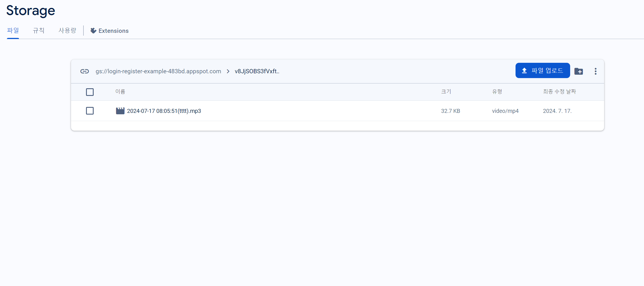Screen dimensions: 644x286
Task: Switch to the 사용량 tab
Action: pos(67,31)
